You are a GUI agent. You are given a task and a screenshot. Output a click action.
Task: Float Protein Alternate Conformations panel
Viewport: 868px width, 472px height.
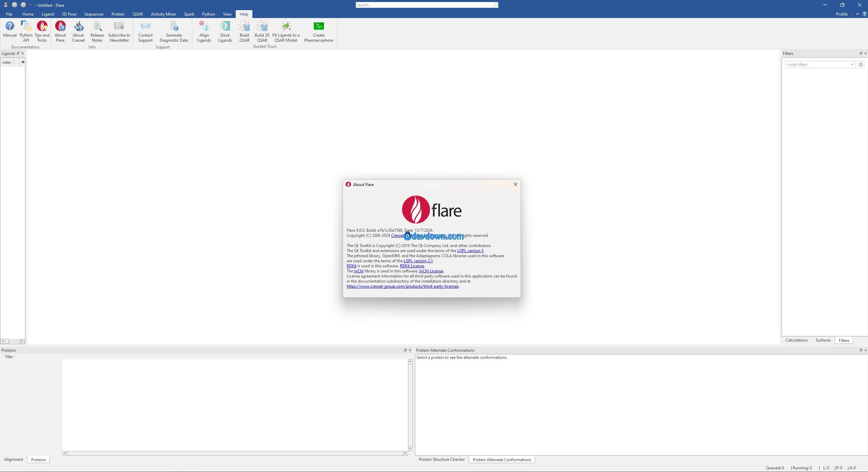pyautogui.click(x=861, y=350)
